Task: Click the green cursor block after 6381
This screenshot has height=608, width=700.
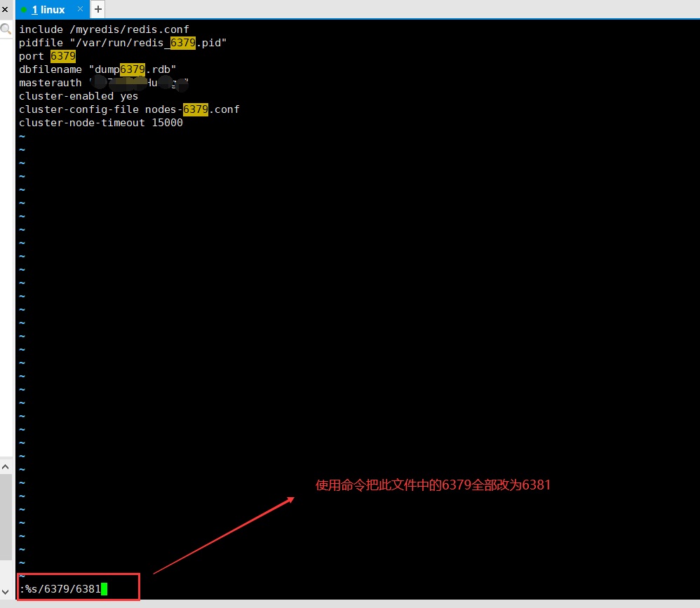Action: [105, 589]
